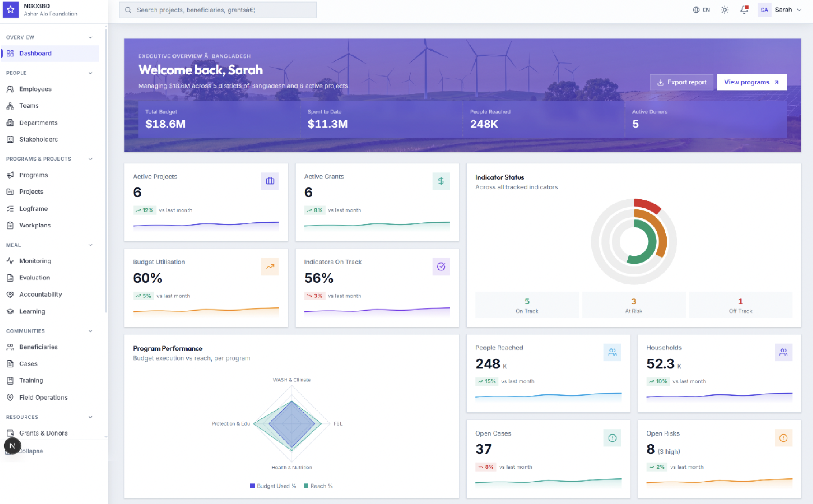Toggle Reach % legend series
This screenshot has width=813, height=504.
318,486
